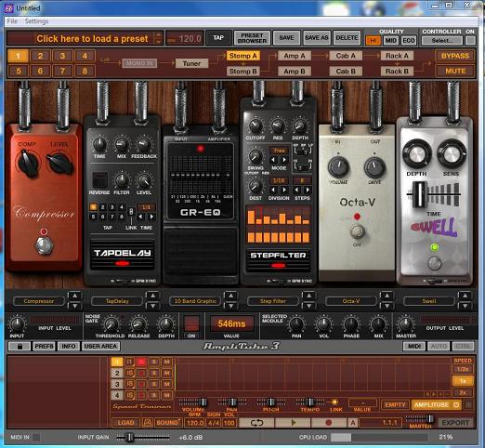Click the down arrow beside Step Filter slot
Viewport: 485px width, 448px height.
pyautogui.click(x=308, y=306)
